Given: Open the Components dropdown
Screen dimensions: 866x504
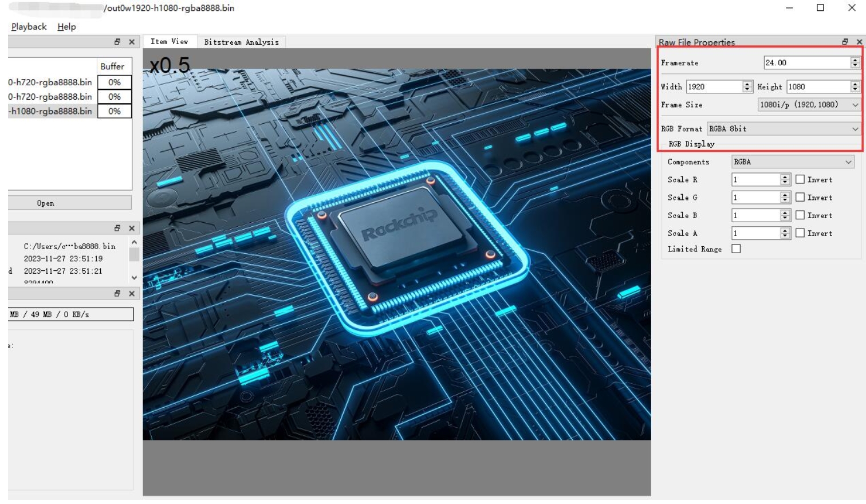Looking at the screenshot, I should 793,162.
